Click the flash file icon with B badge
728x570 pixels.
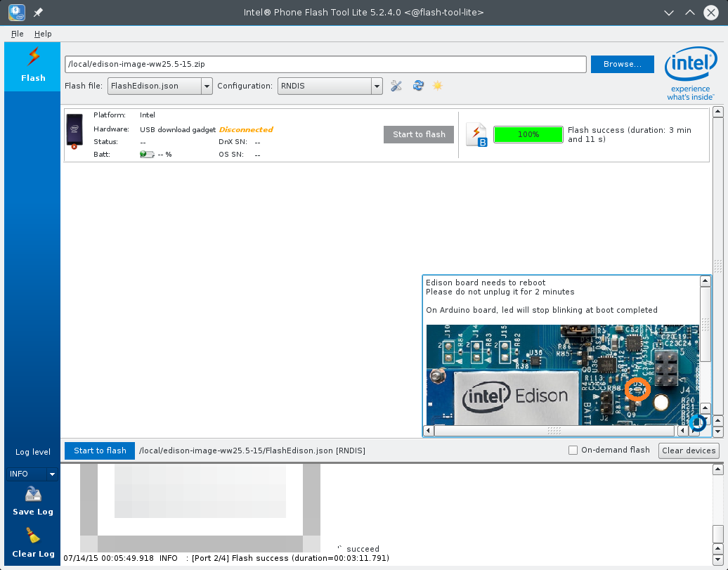coord(476,135)
